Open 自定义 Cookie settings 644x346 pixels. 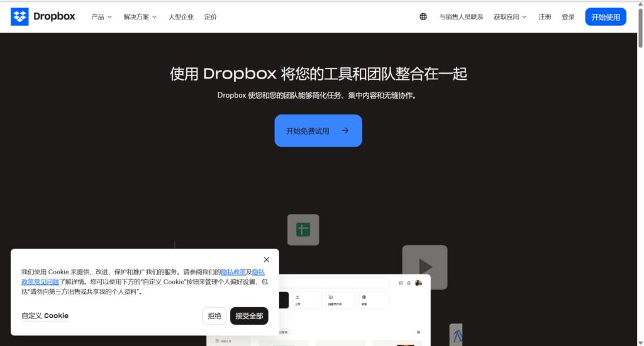pyautogui.click(x=45, y=316)
